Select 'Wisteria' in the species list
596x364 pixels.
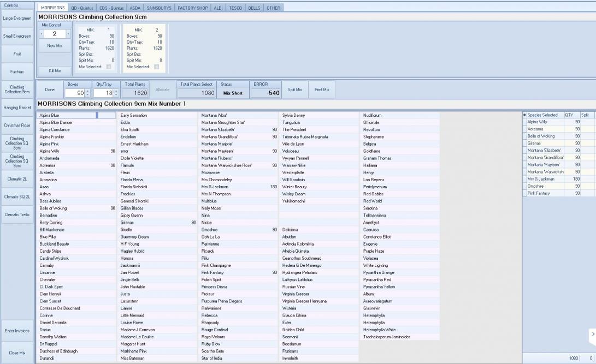tap(289, 308)
